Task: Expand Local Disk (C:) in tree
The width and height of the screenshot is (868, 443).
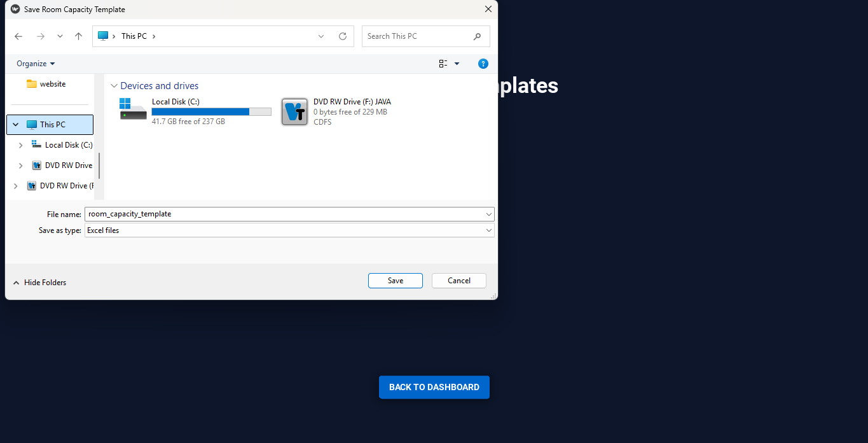Action: coord(20,145)
